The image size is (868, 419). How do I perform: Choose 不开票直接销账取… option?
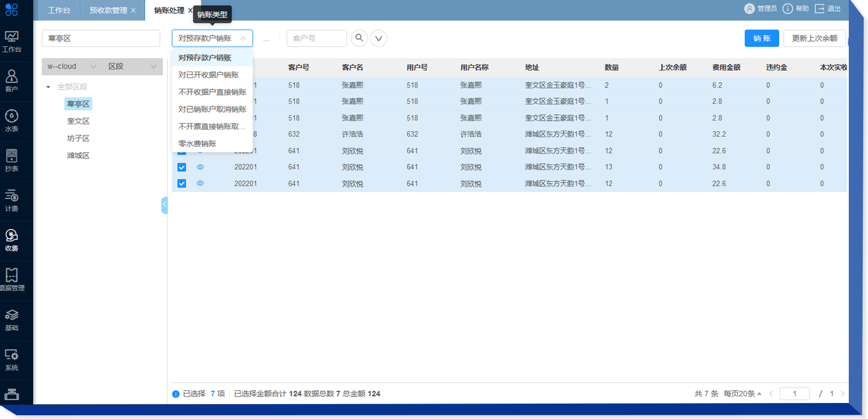tap(212, 126)
